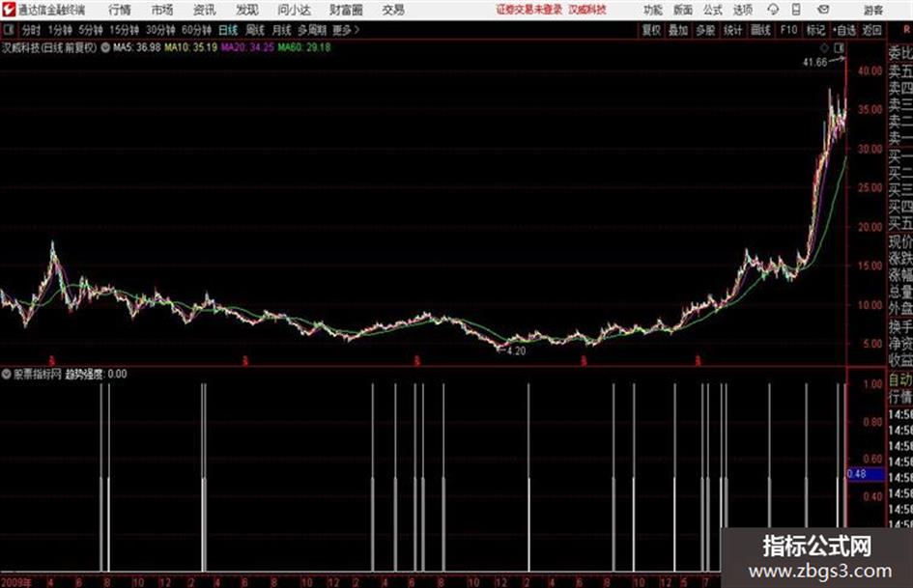Select the 日线 daily period tab
The height and width of the screenshot is (588, 913).
pyautogui.click(x=228, y=30)
